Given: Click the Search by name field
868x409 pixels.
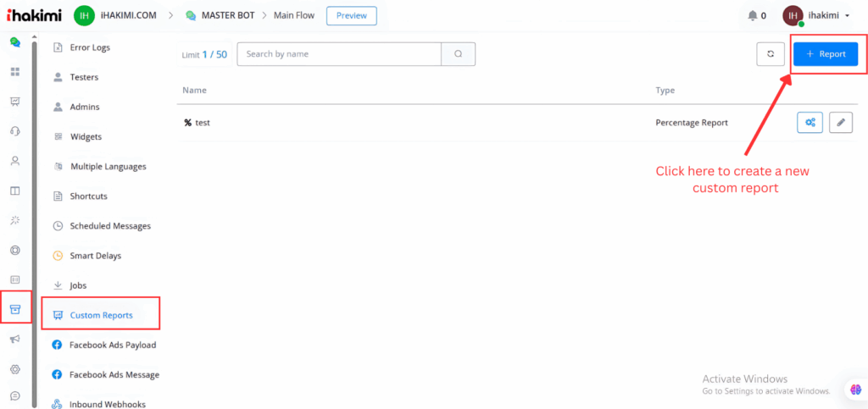Looking at the screenshot, I should (339, 54).
